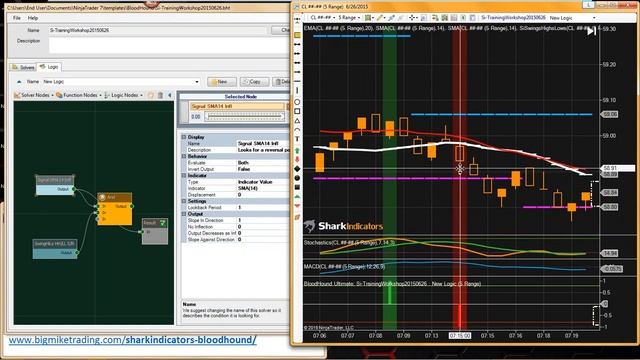Select the green arrow up marker tool
The width and height of the screenshot is (640, 360).
[297, 150]
